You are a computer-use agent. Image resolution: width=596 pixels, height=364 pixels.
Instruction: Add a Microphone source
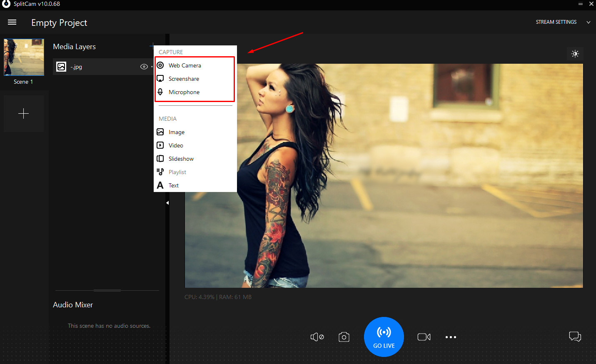(184, 92)
